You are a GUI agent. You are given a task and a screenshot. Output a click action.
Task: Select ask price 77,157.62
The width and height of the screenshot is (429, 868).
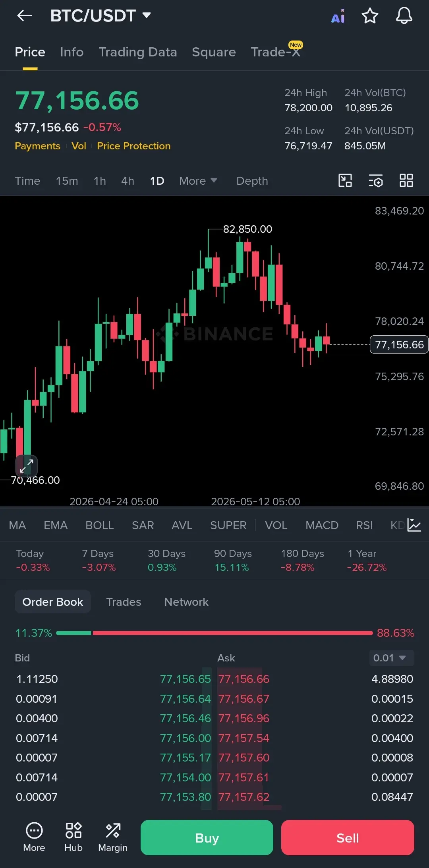pos(244,797)
